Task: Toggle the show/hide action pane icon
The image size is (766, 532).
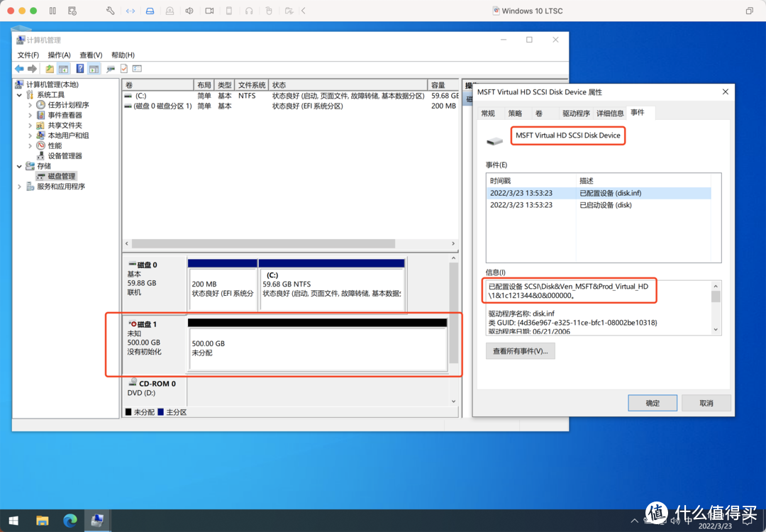Action: [x=94, y=69]
